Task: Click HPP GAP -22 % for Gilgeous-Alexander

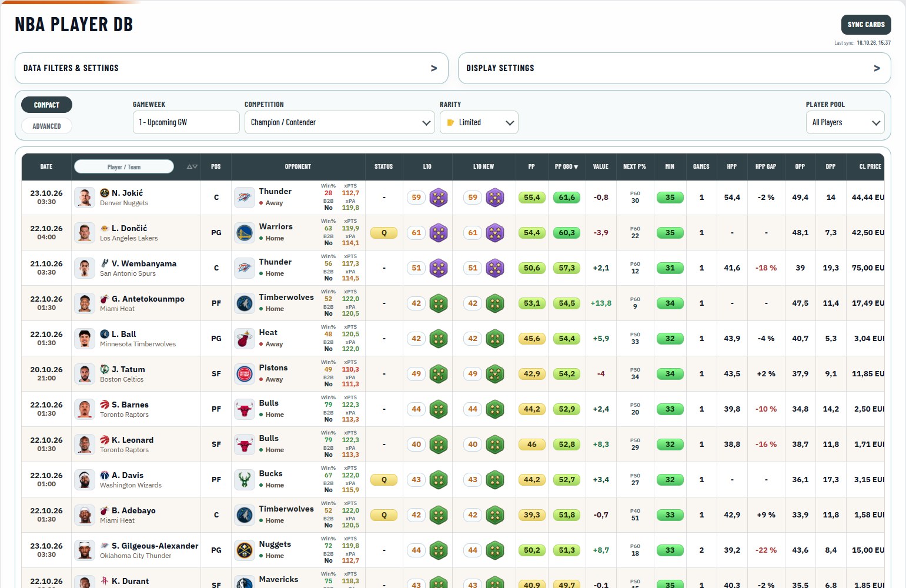Action: coord(766,550)
